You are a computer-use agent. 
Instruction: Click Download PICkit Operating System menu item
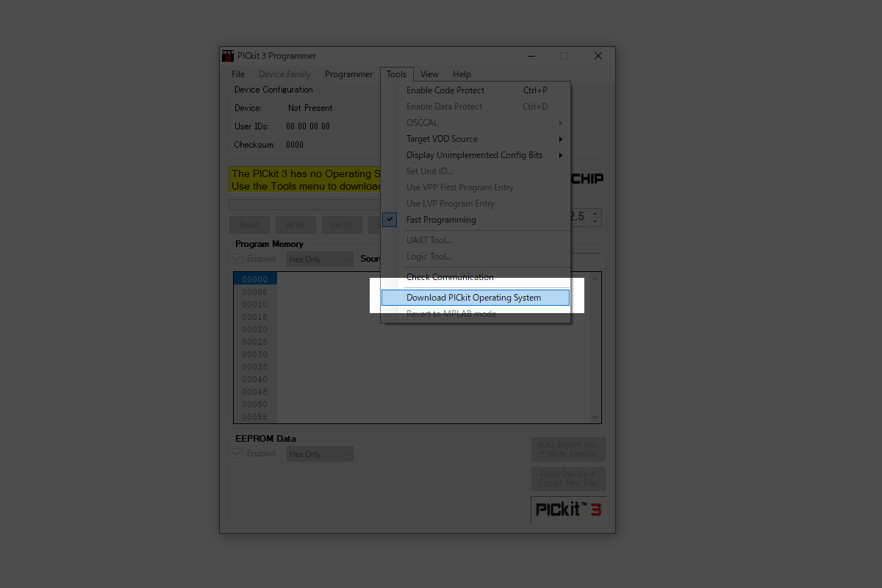click(x=474, y=298)
